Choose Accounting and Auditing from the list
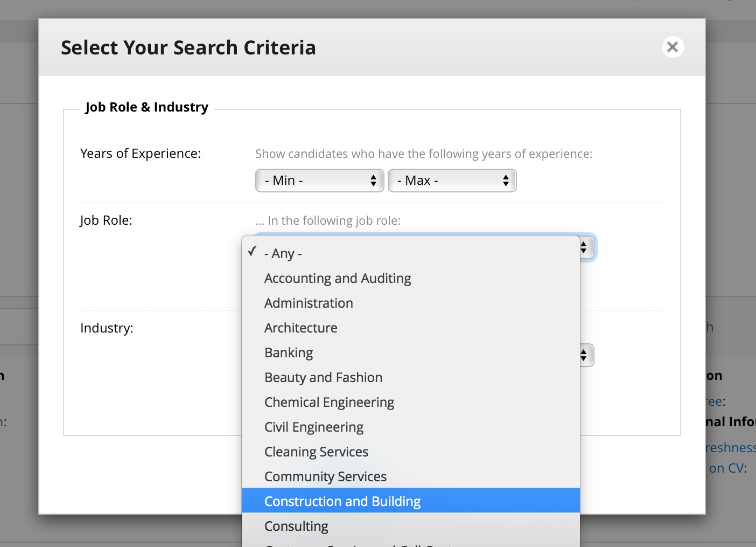 (338, 278)
